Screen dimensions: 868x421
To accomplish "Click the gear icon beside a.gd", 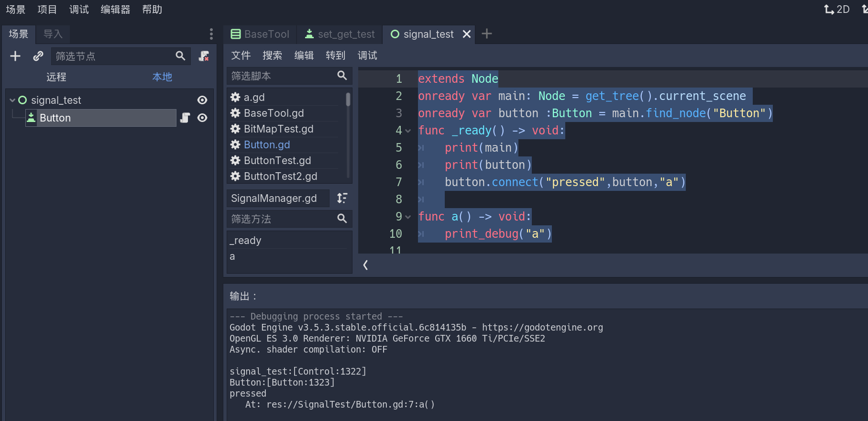I will 235,97.
